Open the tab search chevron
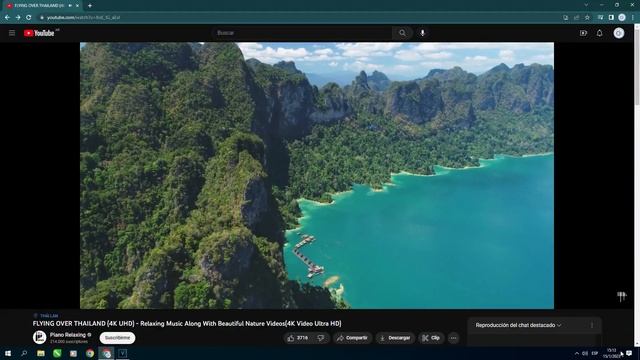The height and width of the screenshot is (360, 640). tap(586, 5)
